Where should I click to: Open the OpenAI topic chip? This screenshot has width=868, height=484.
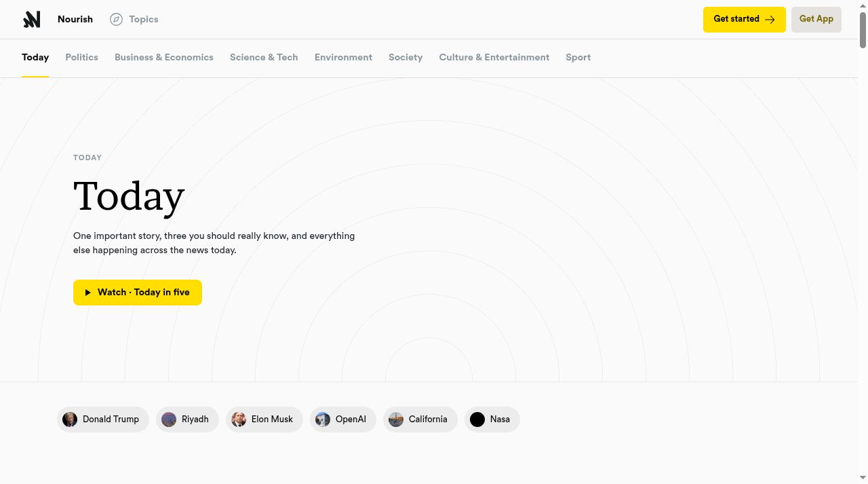(x=343, y=420)
